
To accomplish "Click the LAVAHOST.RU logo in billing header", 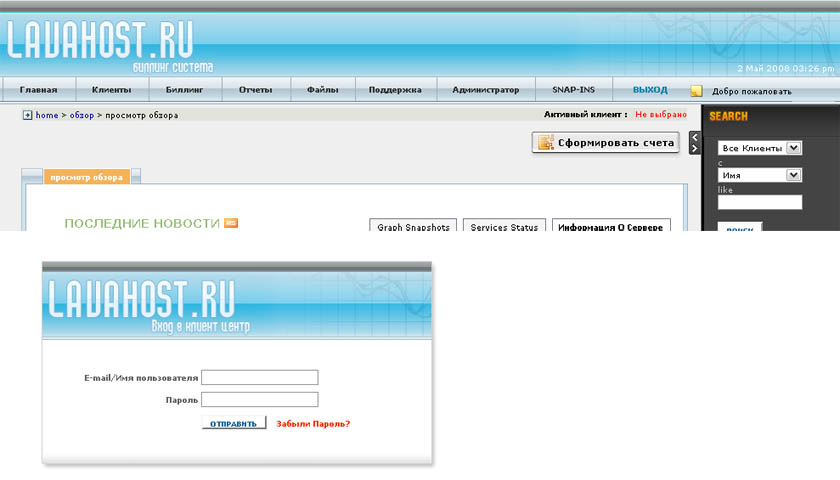I will tap(100, 41).
